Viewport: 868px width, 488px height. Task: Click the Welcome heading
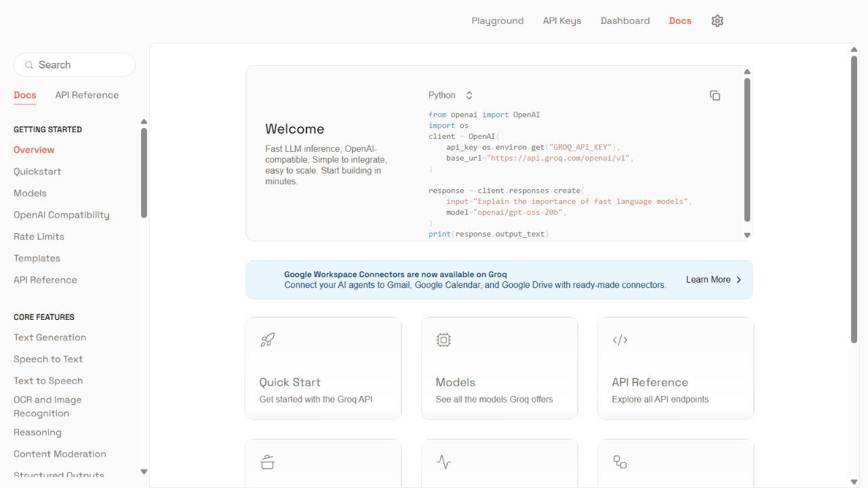tap(294, 129)
